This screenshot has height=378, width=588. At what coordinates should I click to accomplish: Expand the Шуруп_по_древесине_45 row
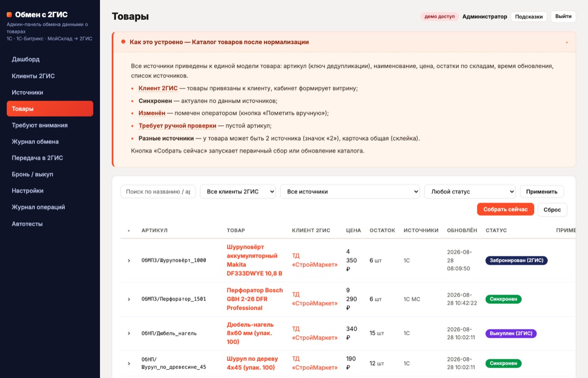(x=129, y=363)
